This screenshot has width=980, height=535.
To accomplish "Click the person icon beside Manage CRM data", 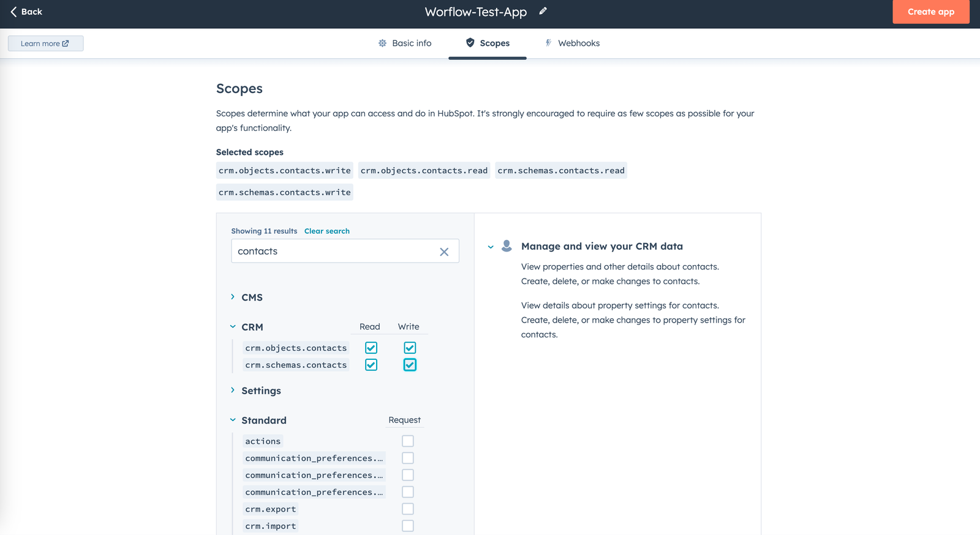I will (x=507, y=246).
